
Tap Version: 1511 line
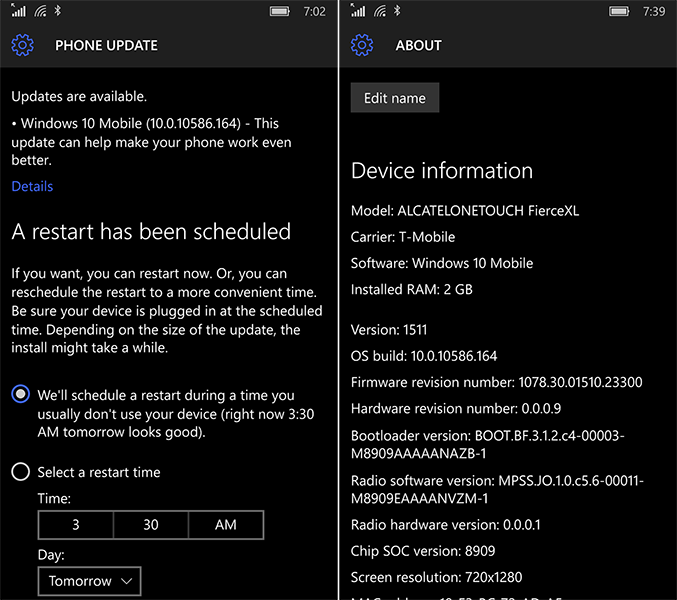pyautogui.click(x=389, y=330)
